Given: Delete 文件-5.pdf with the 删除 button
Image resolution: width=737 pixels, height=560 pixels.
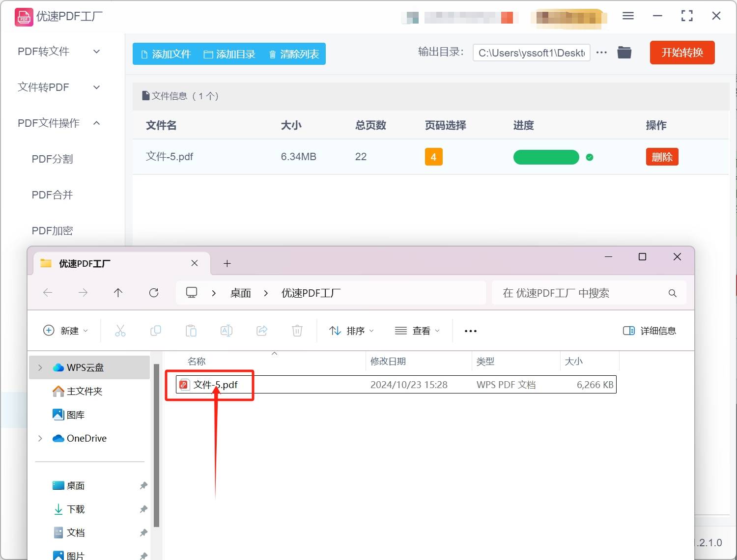Looking at the screenshot, I should [662, 157].
